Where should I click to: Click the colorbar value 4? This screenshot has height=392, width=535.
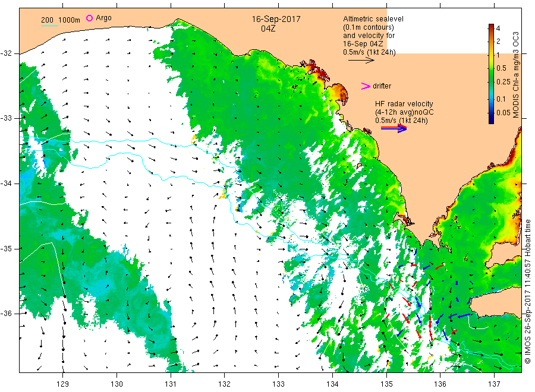pyautogui.click(x=498, y=29)
